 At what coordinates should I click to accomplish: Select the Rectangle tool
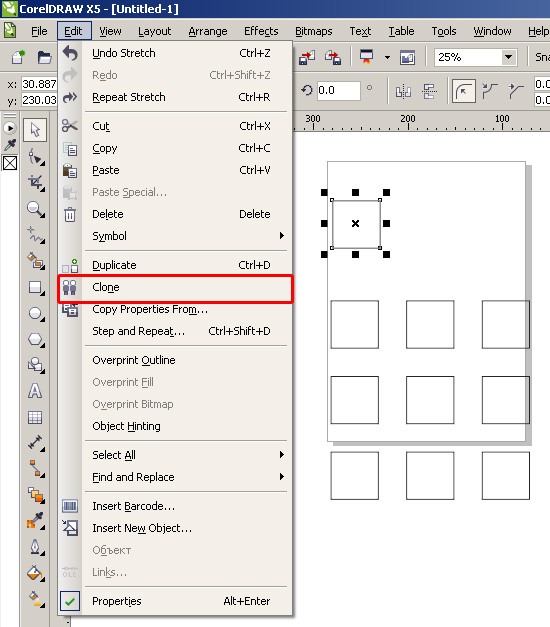(35, 288)
